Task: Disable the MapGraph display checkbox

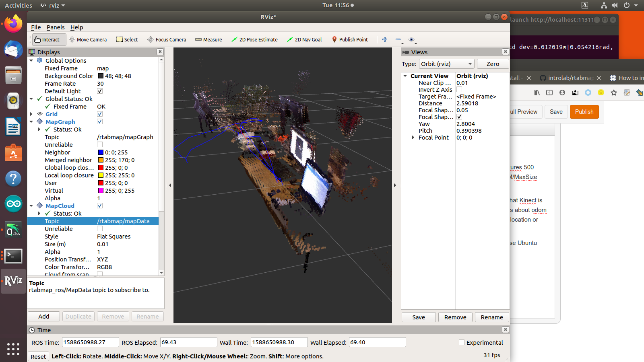Action: 99,121
